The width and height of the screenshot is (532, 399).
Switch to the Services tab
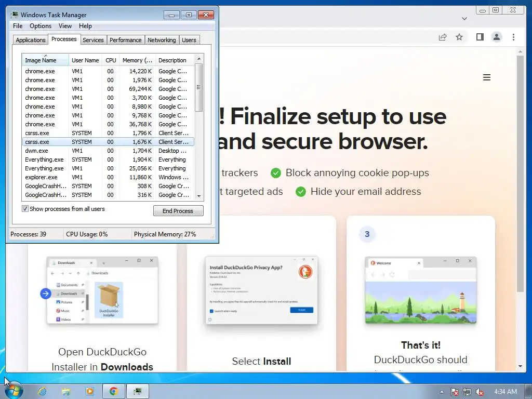pos(93,40)
